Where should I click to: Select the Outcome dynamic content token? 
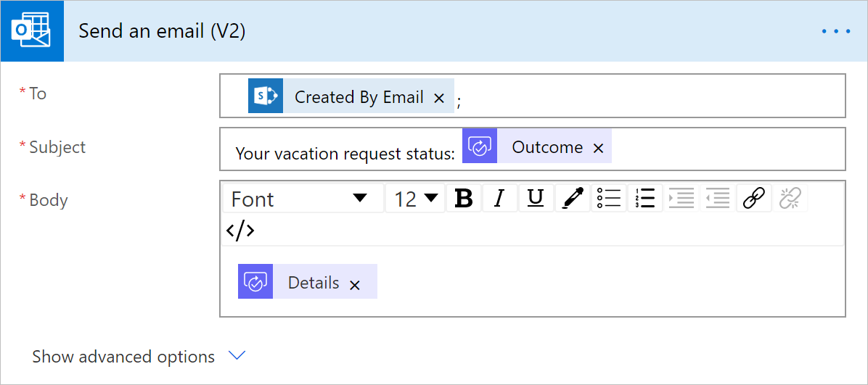click(x=537, y=146)
